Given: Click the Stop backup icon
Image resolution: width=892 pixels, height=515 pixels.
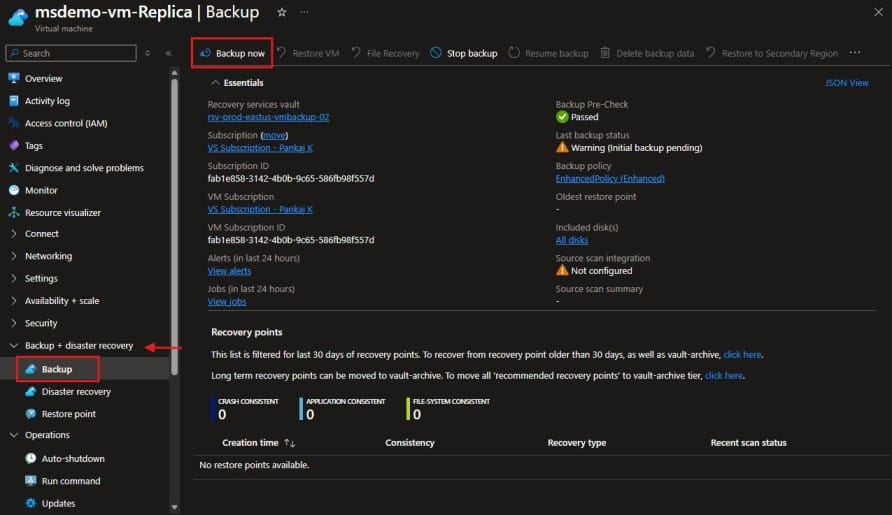Looking at the screenshot, I should [x=436, y=52].
